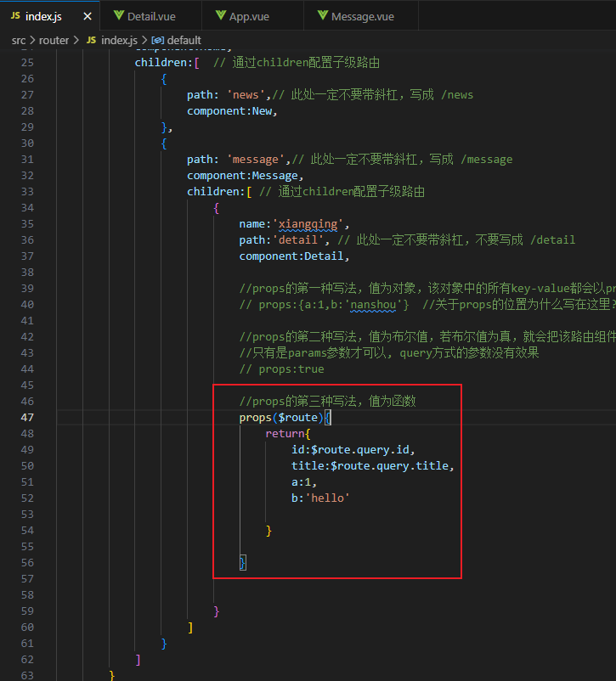
Task: Click the a:1 property line
Action: tap(304, 482)
